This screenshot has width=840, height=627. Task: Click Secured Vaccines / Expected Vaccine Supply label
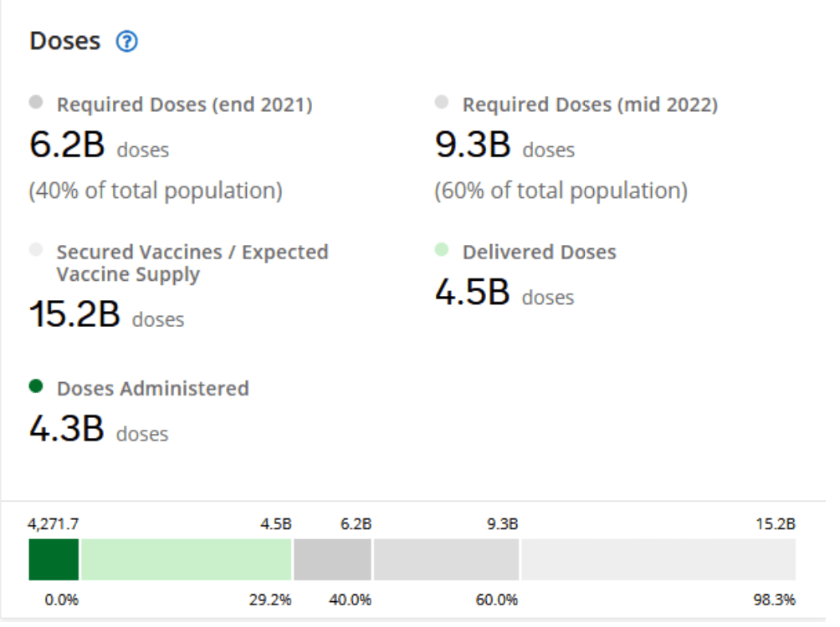[192, 263]
